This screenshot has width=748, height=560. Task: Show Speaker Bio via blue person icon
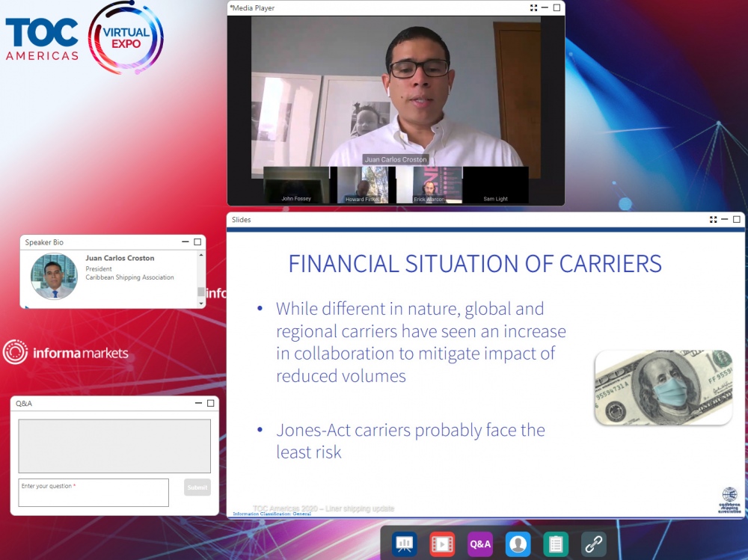click(x=518, y=544)
